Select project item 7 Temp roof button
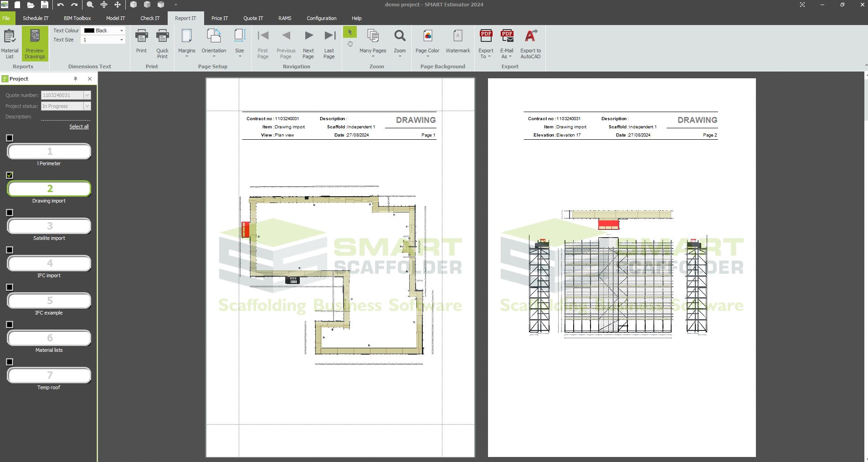 [49, 375]
